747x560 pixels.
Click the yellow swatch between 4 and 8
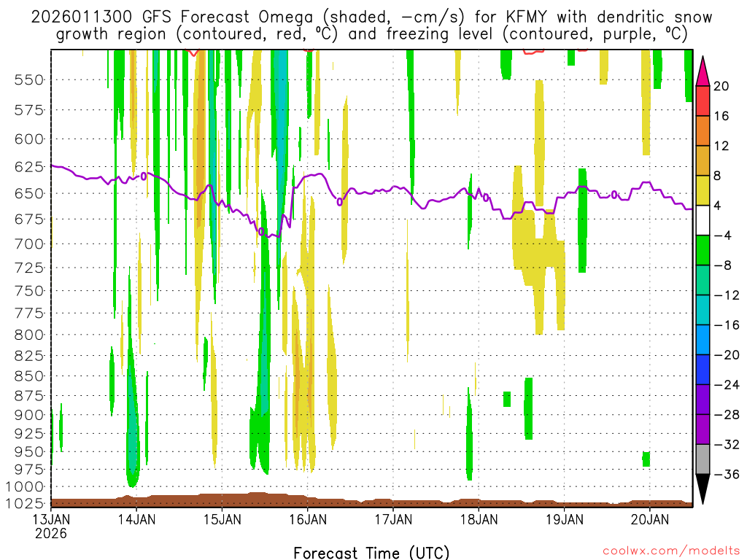[x=703, y=190]
